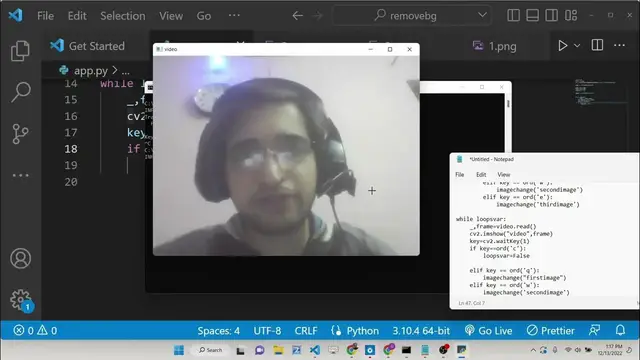Expand the command center dropdown chevron
The width and height of the screenshot is (640, 360).
(x=482, y=15)
